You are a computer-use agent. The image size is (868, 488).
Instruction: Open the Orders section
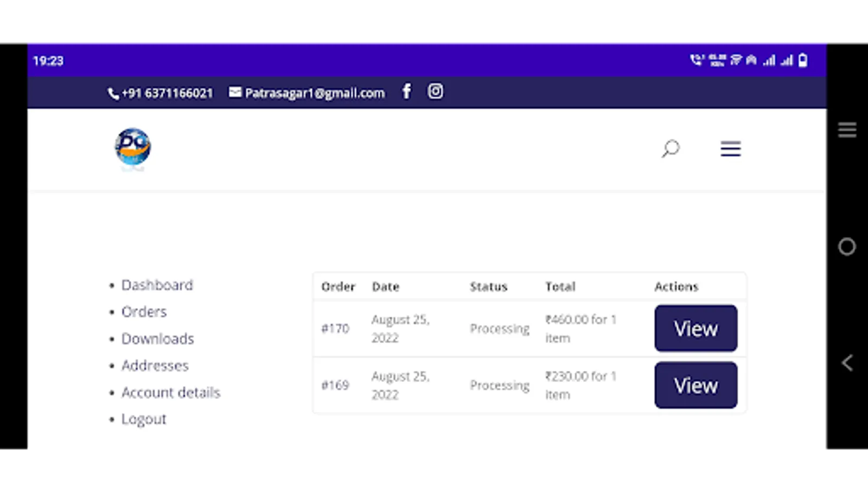click(x=144, y=312)
